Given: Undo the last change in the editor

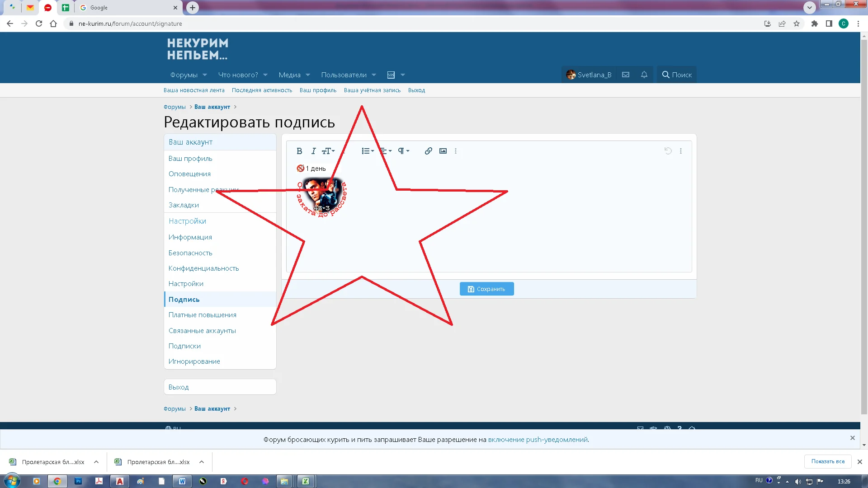Looking at the screenshot, I should tap(668, 151).
